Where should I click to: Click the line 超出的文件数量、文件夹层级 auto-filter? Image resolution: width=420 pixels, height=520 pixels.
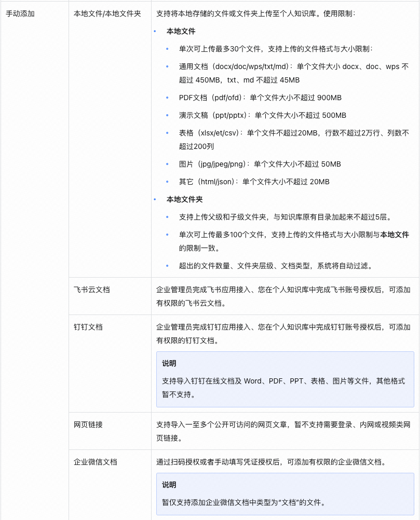277,266
